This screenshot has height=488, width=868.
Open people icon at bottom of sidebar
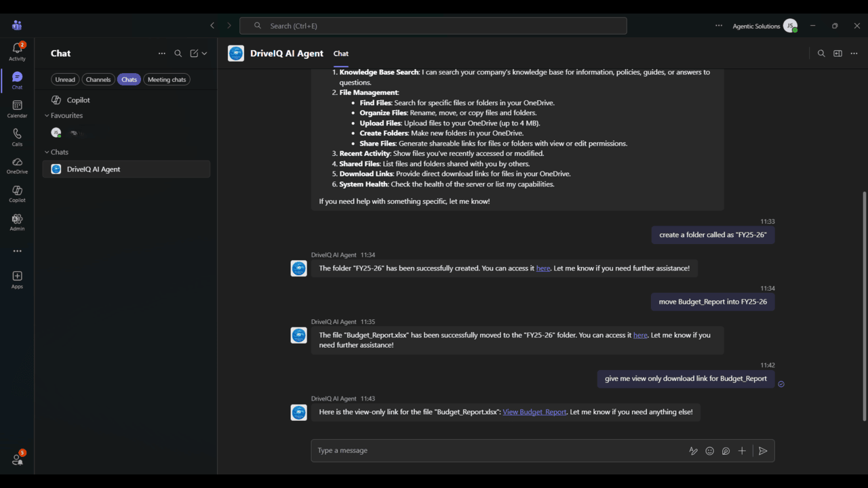tap(17, 459)
